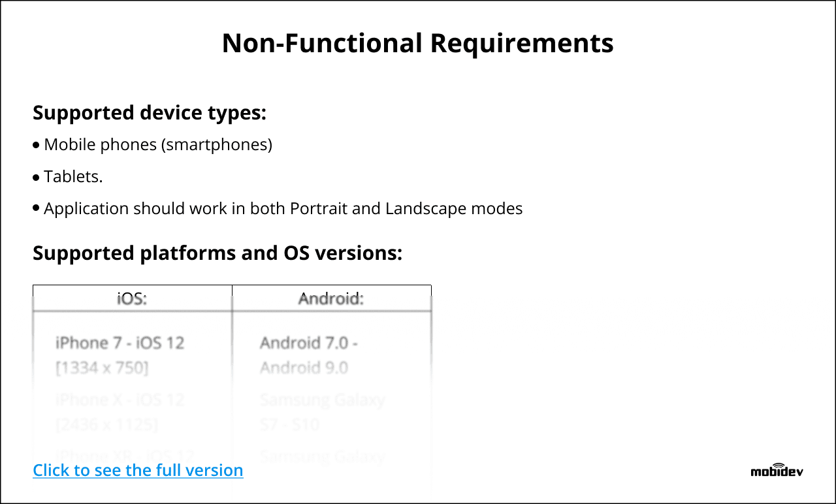Click the 'Supported platforms and OS versions:' heading
Image resolution: width=836 pixels, height=504 pixels.
[217, 253]
